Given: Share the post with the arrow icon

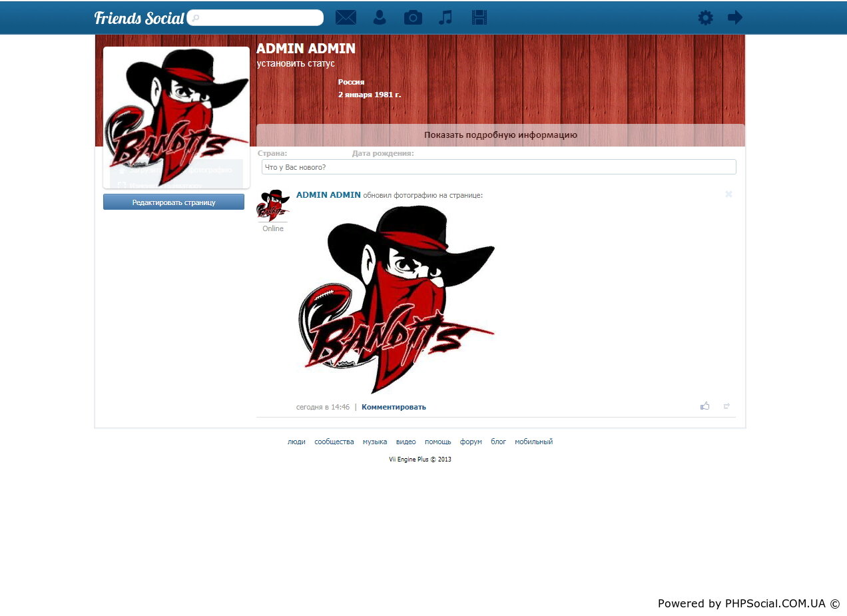Looking at the screenshot, I should coord(726,406).
